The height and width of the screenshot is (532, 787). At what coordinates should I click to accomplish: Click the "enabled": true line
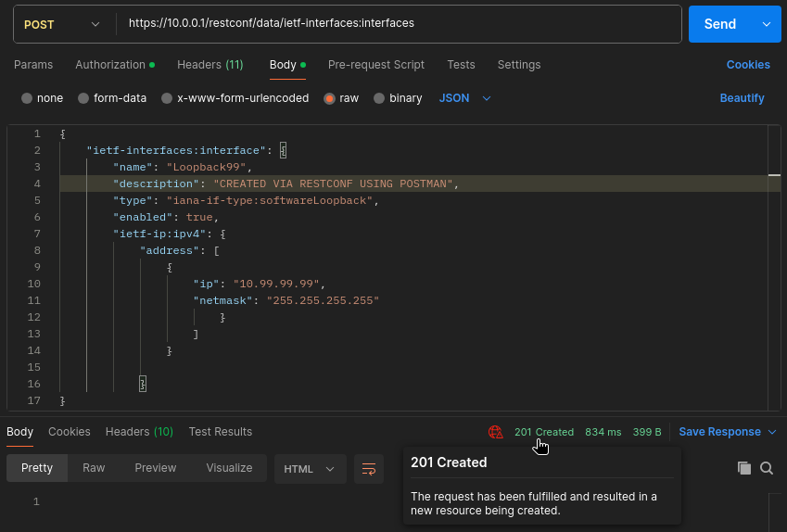click(166, 217)
